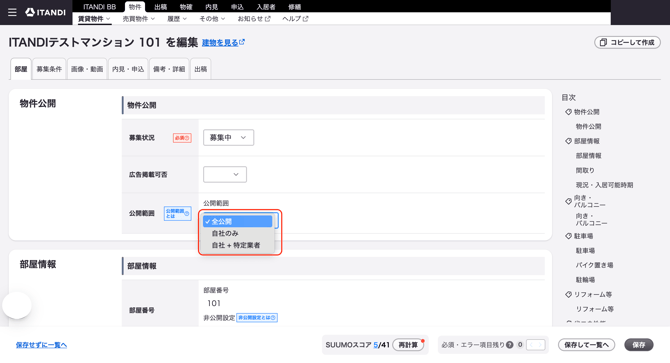Screen dimensions: 670x363
Task: Open the ITANDI BB top menu
Action: (x=100, y=6)
